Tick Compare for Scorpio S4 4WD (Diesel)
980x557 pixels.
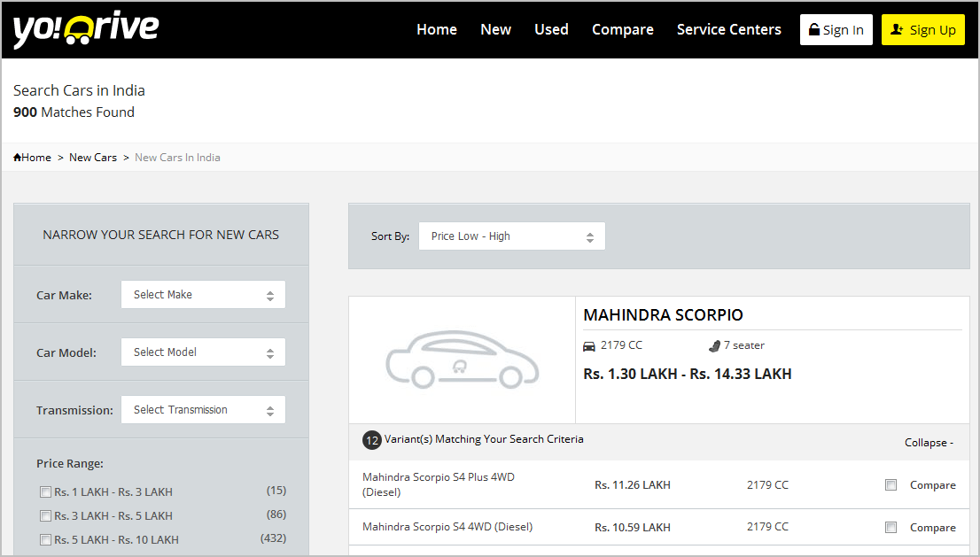click(x=891, y=528)
